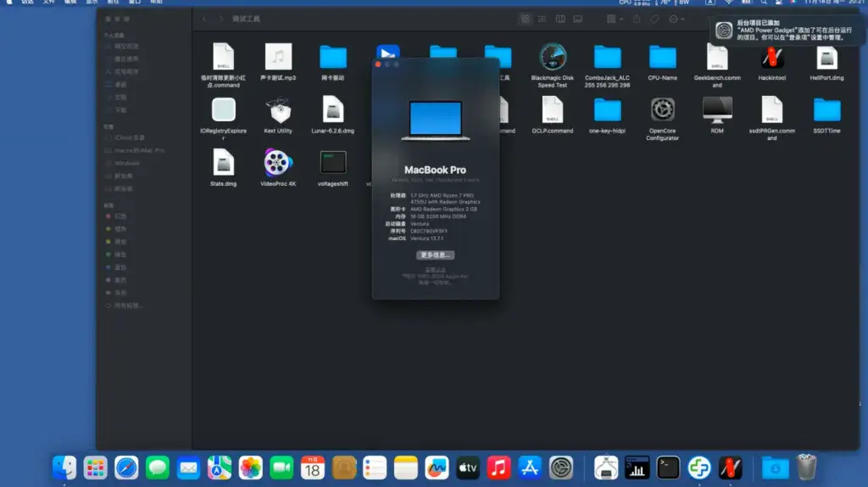Open the SSDTTime folder
This screenshot has height=487, width=868.
[826, 109]
